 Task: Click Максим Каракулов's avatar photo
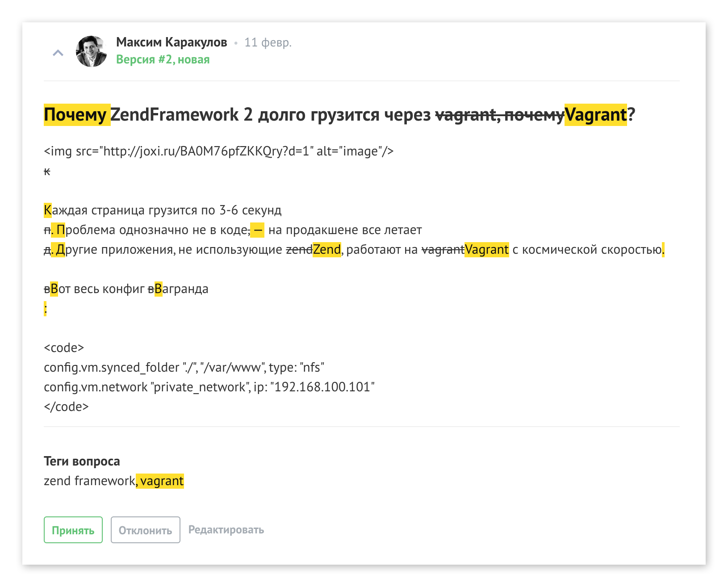(x=92, y=51)
